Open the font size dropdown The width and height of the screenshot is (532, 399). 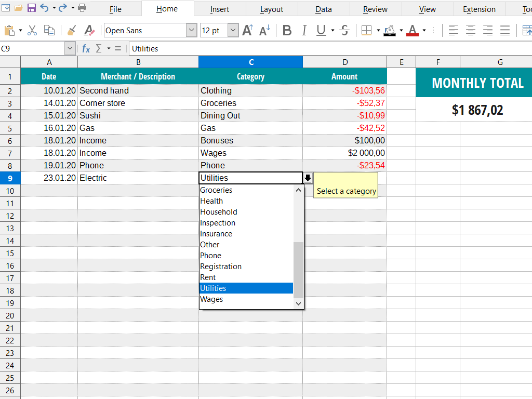[232, 30]
